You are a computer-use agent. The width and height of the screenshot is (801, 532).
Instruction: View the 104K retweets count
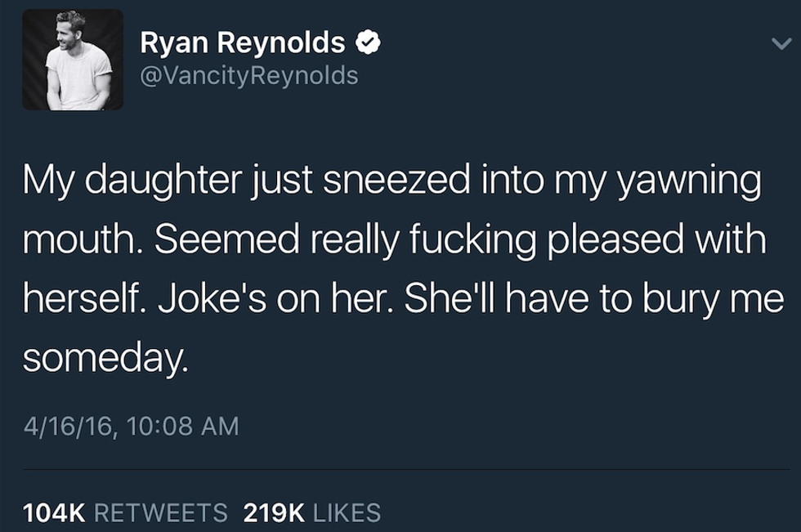click(x=54, y=512)
